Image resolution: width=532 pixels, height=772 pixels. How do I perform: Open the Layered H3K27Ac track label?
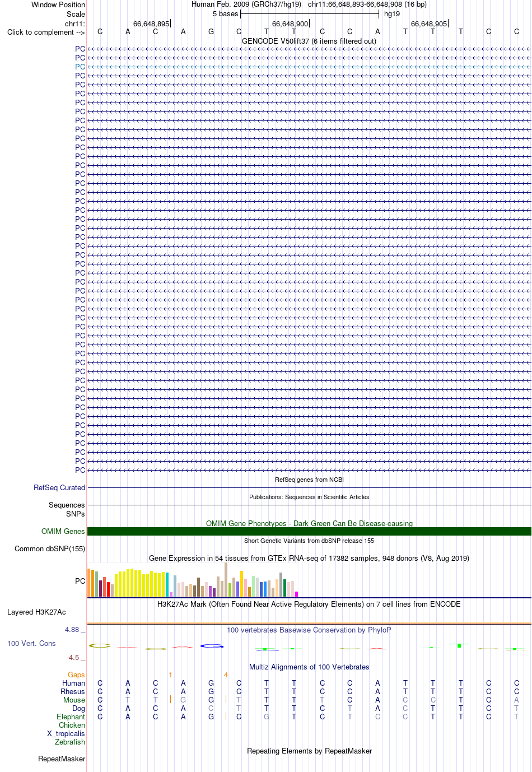click(x=36, y=612)
